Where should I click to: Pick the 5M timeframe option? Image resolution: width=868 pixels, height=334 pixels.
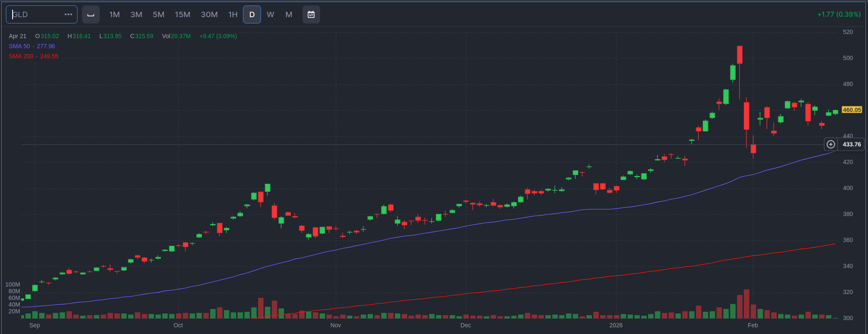[158, 15]
